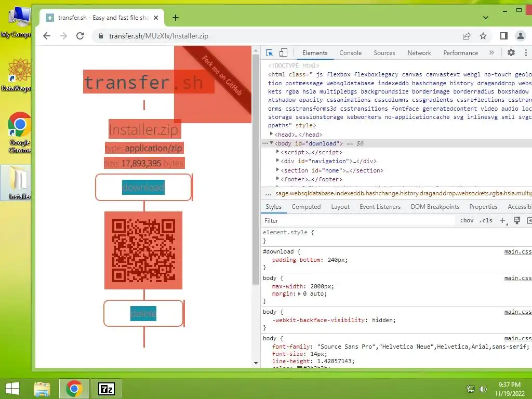The image size is (532, 399).
Task: Close the transfer.sh tab
Action: (x=156, y=18)
